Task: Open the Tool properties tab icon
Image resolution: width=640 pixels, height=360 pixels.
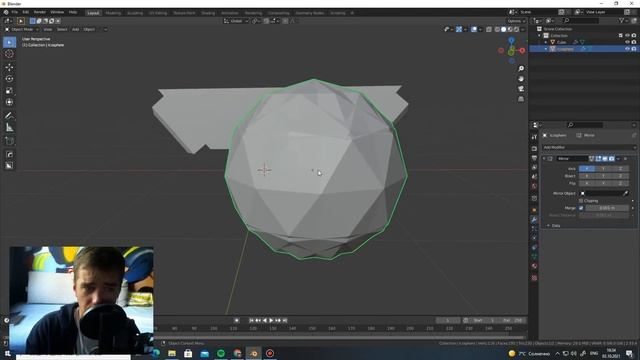Action: 534,137
